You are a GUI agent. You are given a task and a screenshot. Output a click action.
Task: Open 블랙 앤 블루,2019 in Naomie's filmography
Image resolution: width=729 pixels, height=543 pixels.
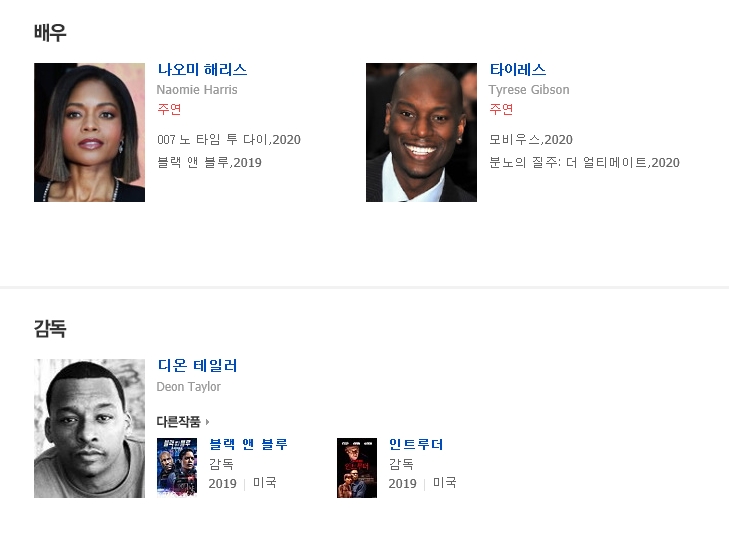point(209,163)
